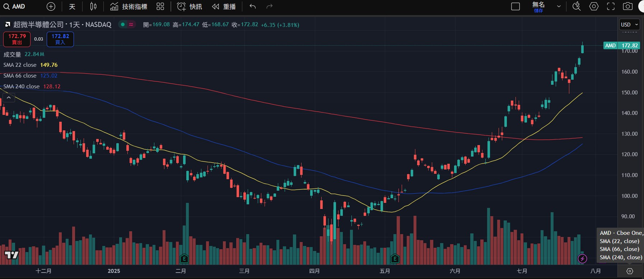Create a 快訊 alert
The image size is (644, 279).
(x=190, y=6)
